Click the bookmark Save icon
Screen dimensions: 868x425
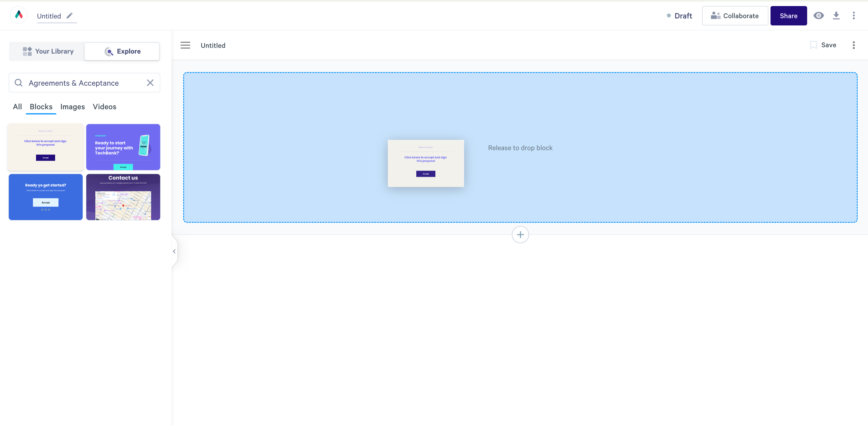(x=814, y=45)
